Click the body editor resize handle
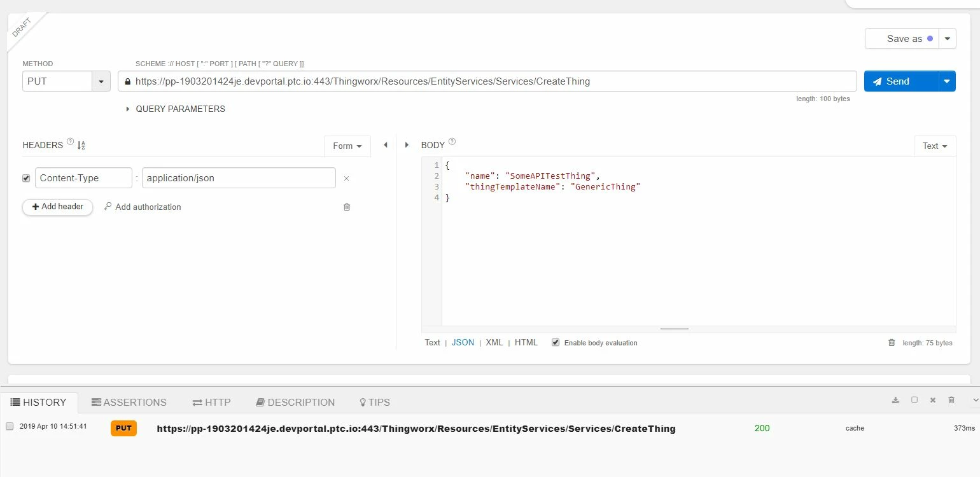Image resolution: width=980 pixels, height=477 pixels. (x=675, y=329)
